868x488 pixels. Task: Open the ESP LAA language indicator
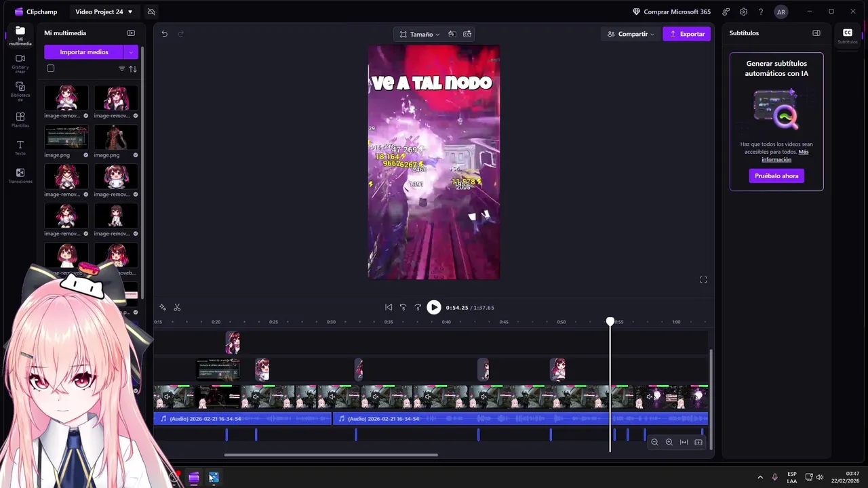tap(792, 477)
